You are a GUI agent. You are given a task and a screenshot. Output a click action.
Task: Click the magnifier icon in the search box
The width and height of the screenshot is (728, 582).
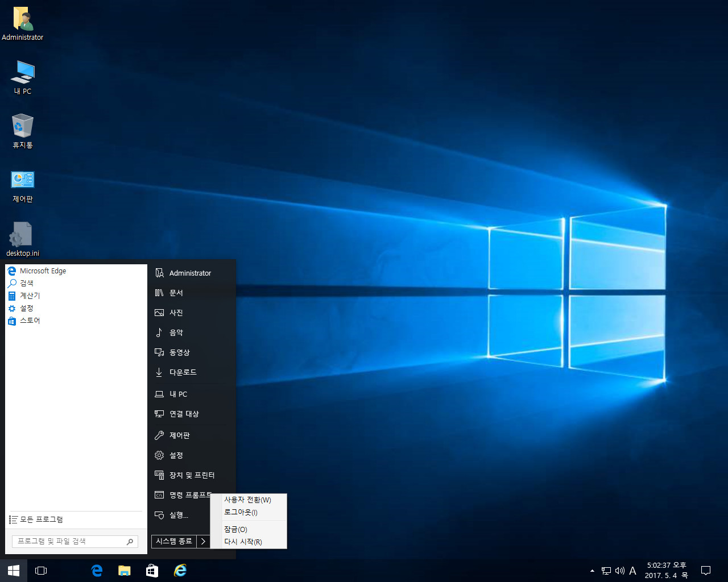[x=130, y=542]
